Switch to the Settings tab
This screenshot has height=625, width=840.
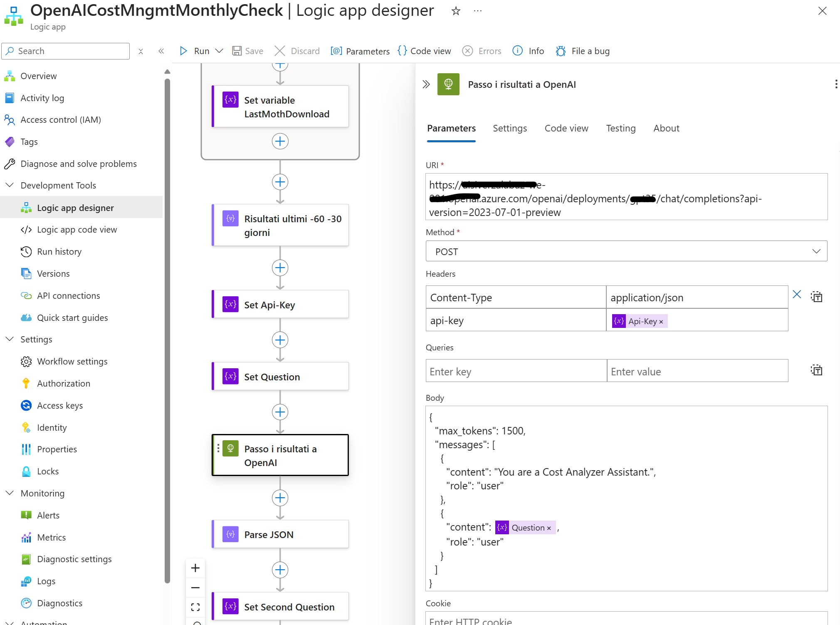click(510, 127)
